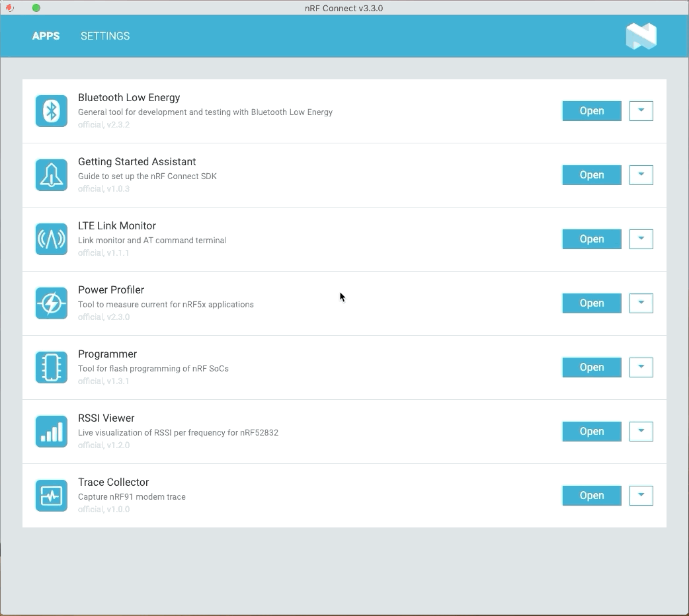Screen dimensions: 689x616
Task: Expand dropdown arrow for Power Profiler
Action: [641, 303]
